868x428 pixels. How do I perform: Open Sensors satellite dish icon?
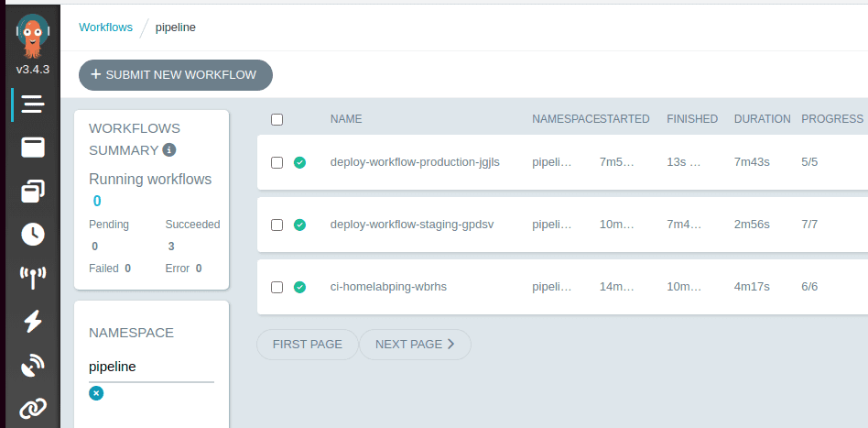pyautogui.click(x=33, y=365)
